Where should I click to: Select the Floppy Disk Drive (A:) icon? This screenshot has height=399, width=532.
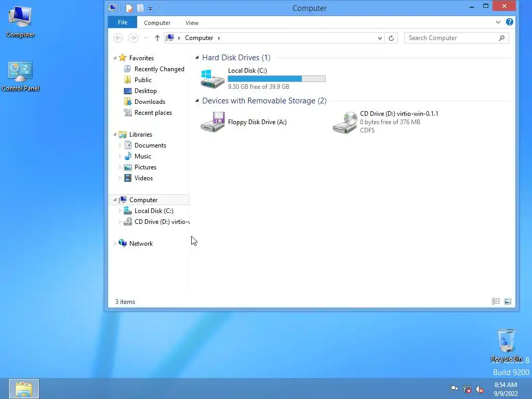tap(212, 122)
